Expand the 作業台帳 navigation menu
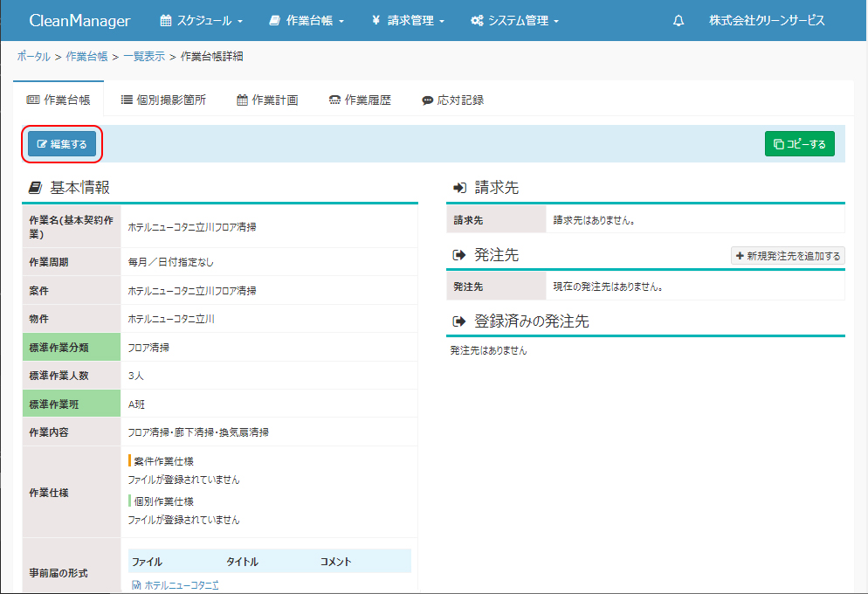Viewport: 868px width, 594px height. (x=307, y=21)
